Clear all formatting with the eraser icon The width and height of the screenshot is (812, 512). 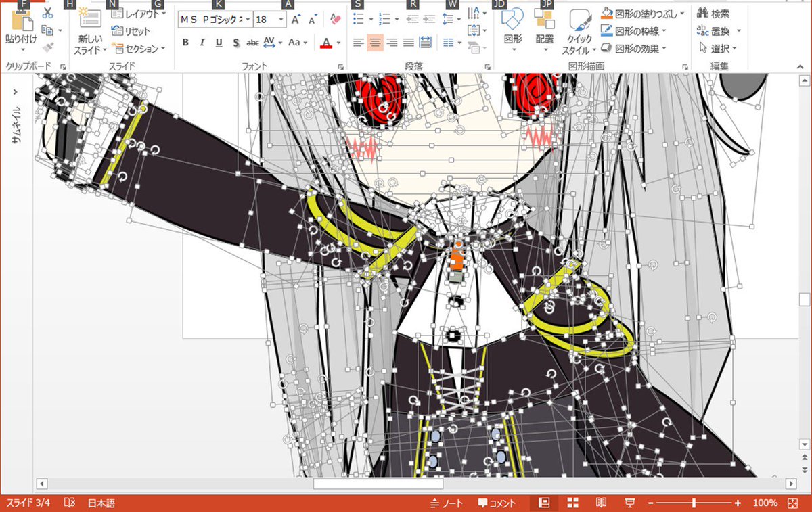335,20
